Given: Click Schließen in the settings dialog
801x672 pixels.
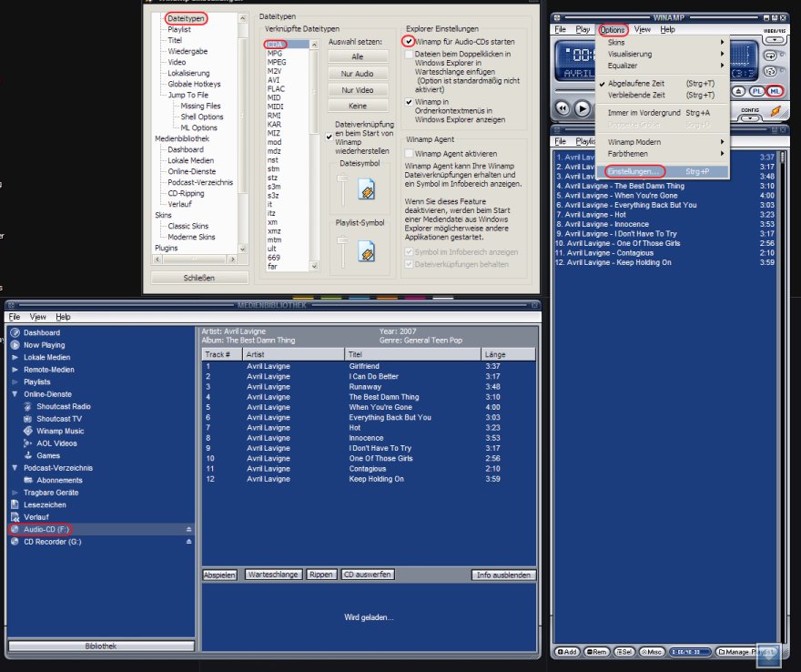Looking at the screenshot, I should 199,278.
